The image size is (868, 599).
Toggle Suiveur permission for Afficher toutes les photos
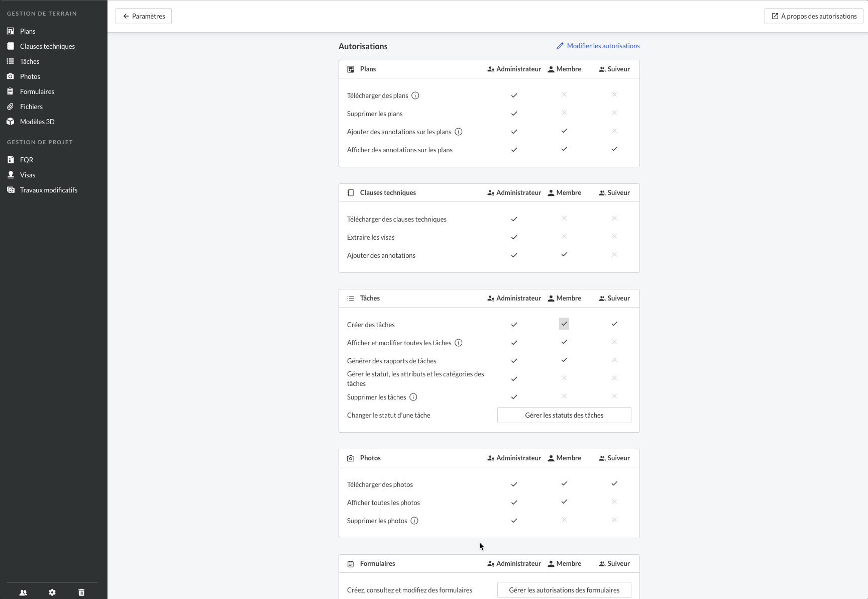pos(614,502)
